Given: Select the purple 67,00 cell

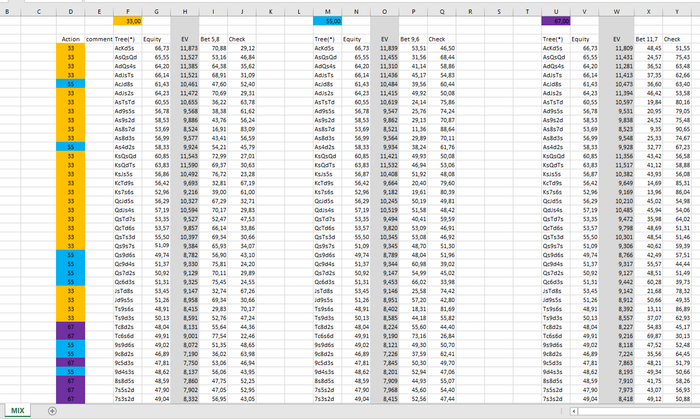Looking at the screenshot, I should tap(556, 21).
